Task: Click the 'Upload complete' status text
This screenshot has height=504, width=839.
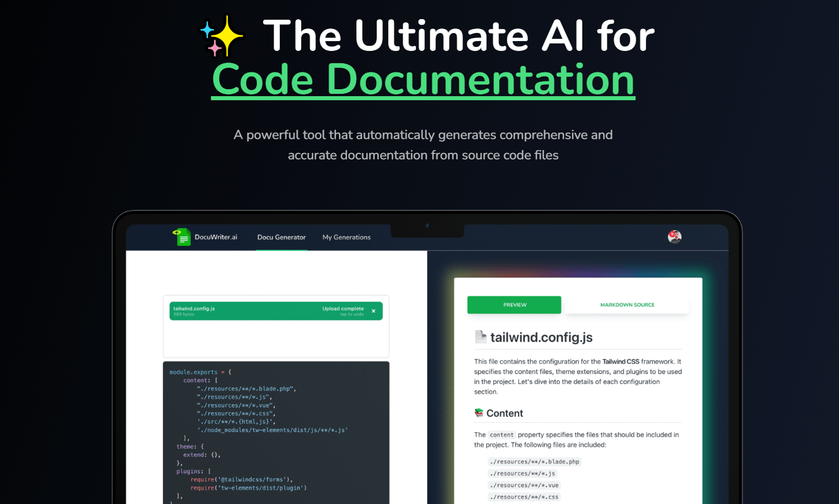Action: pos(343,309)
